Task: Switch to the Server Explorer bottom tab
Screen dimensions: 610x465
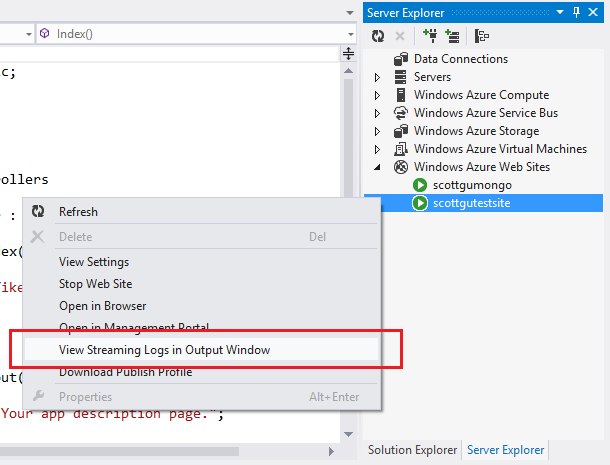Action: (x=505, y=450)
